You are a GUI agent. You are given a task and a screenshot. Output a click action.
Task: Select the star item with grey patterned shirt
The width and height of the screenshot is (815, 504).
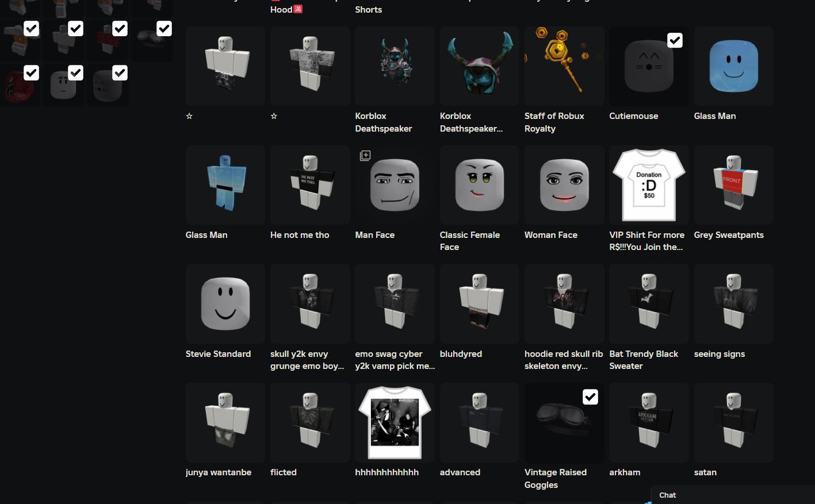(x=310, y=66)
